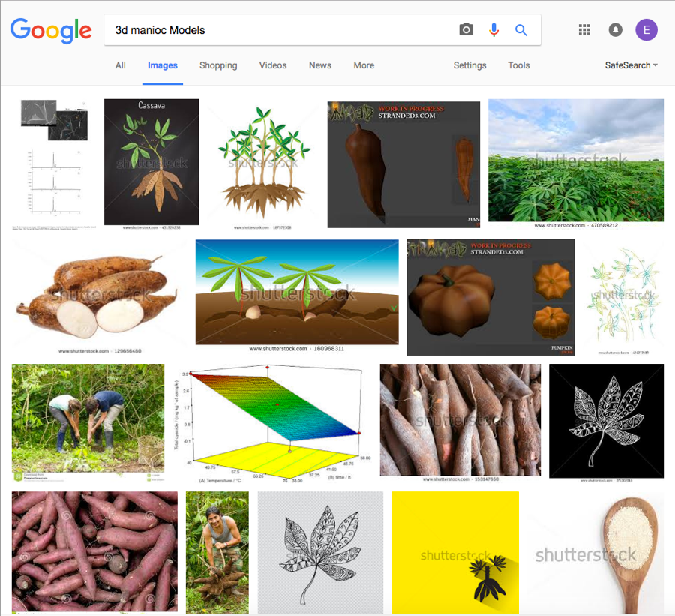Viewport: 675px width, 616px height.
Task: Click the Google logo
Action: point(51,30)
